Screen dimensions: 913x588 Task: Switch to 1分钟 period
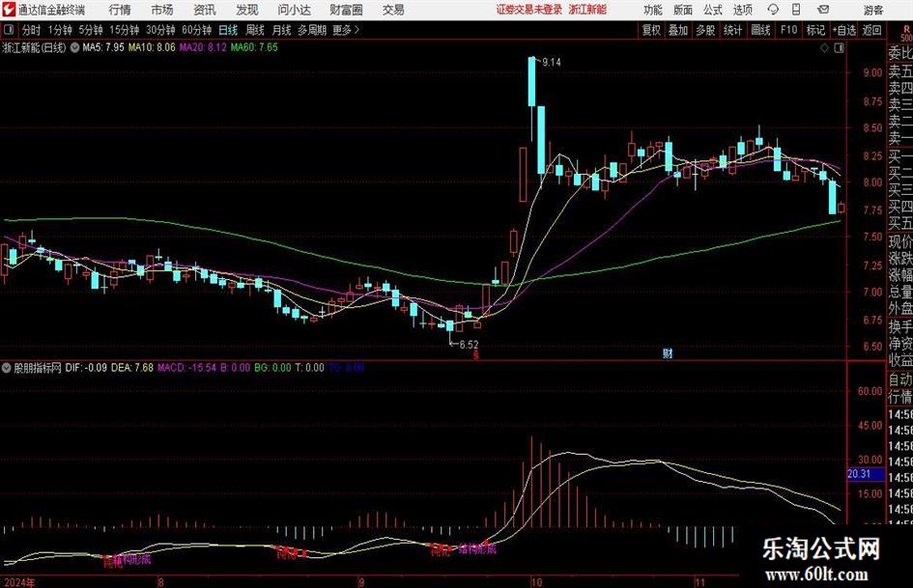tap(60, 30)
